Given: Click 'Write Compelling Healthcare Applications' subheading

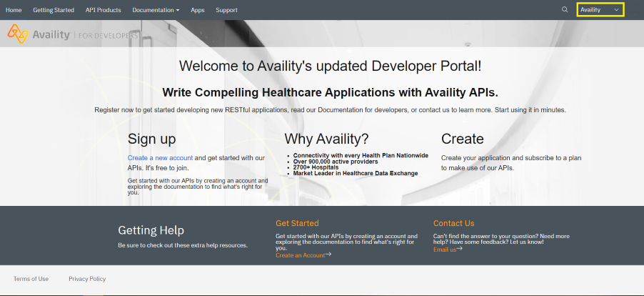Looking at the screenshot, I should [x=331, y=92].
